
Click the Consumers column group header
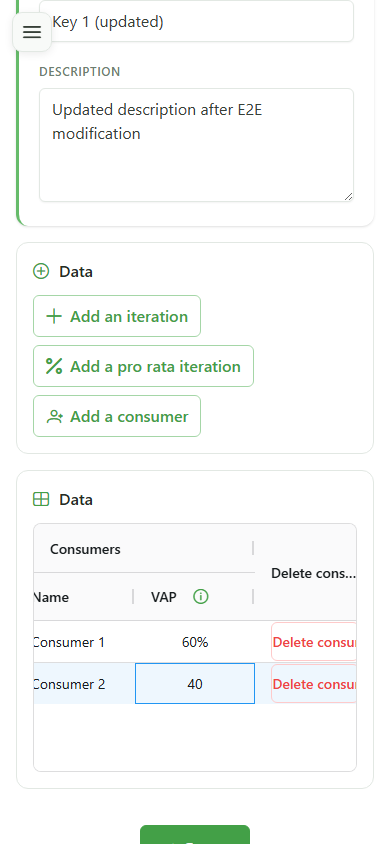[144, 548]
